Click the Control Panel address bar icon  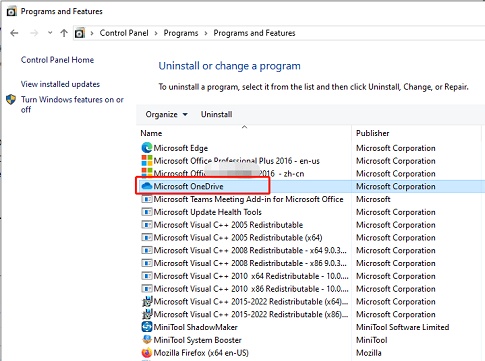[79, 33]
